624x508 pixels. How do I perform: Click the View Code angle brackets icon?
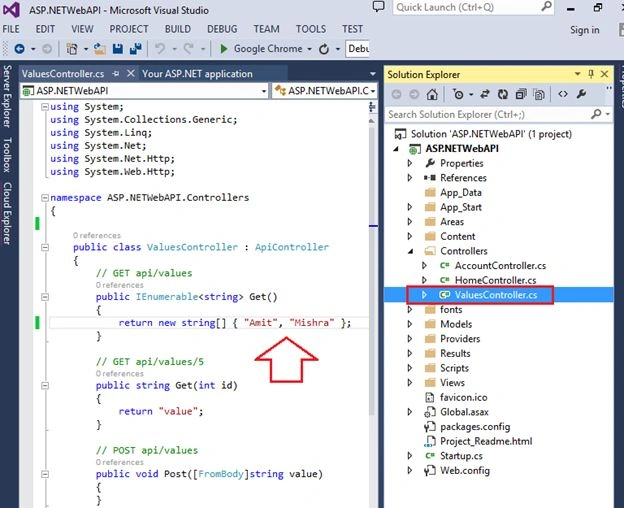563,94
